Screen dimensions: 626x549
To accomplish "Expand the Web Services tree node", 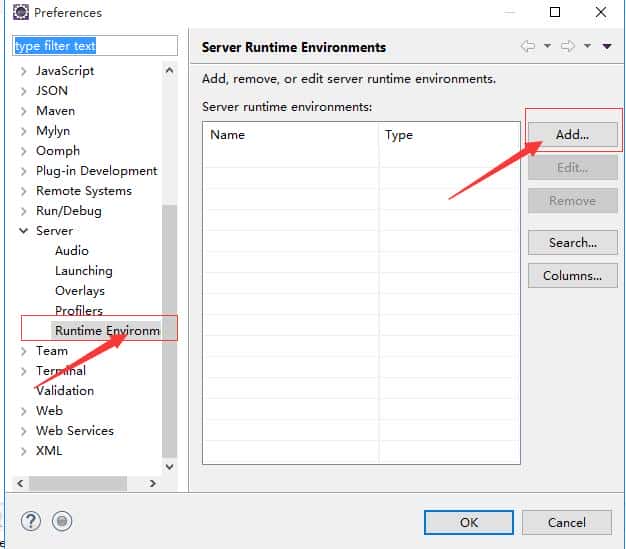I will click(24, 431).
